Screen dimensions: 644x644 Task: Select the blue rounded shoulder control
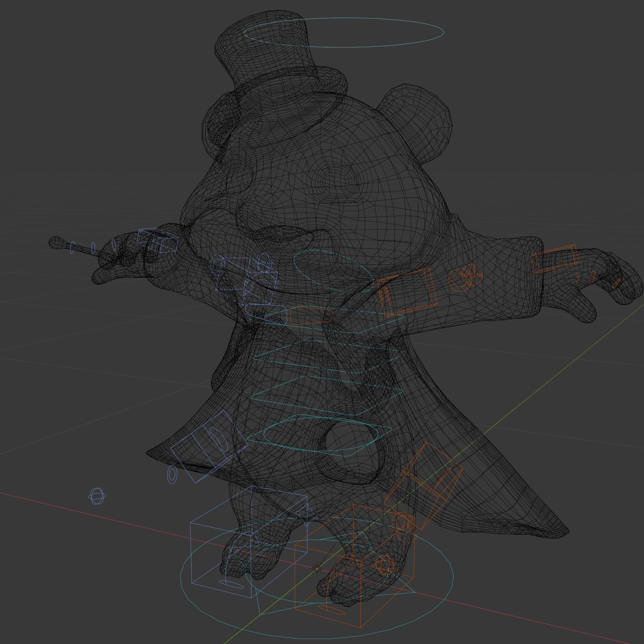(x=266, y=315)
